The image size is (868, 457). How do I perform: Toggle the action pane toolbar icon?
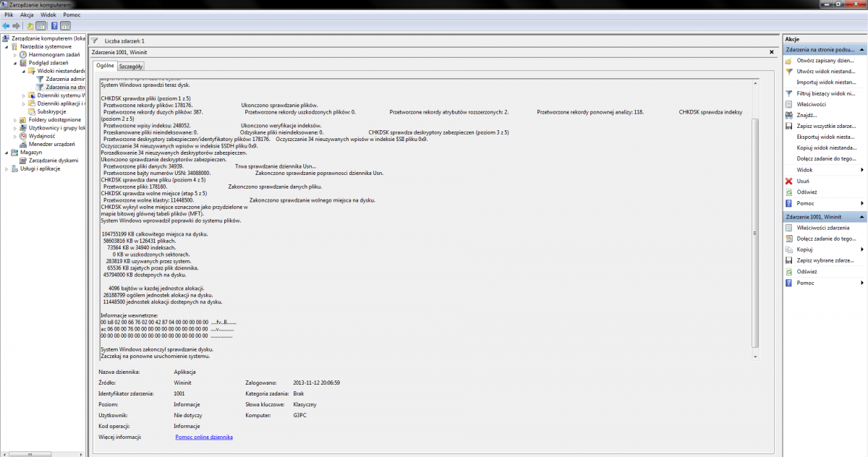(65, 25)
